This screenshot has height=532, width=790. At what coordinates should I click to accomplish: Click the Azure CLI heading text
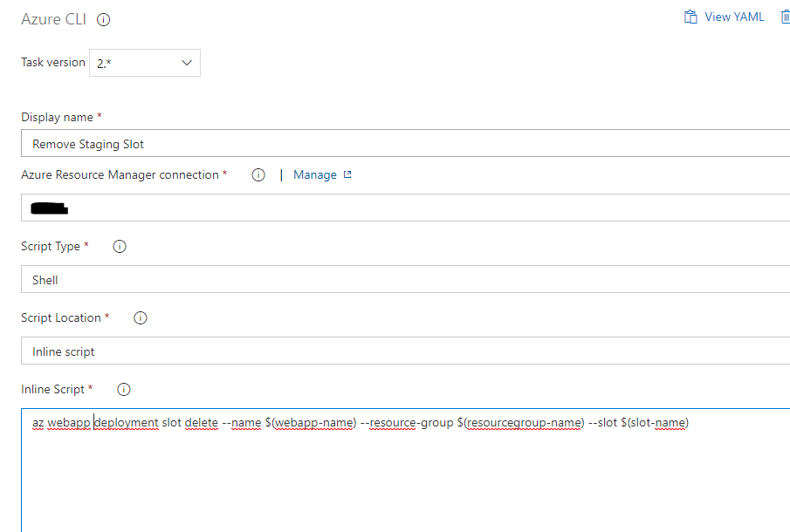[53, 19]
